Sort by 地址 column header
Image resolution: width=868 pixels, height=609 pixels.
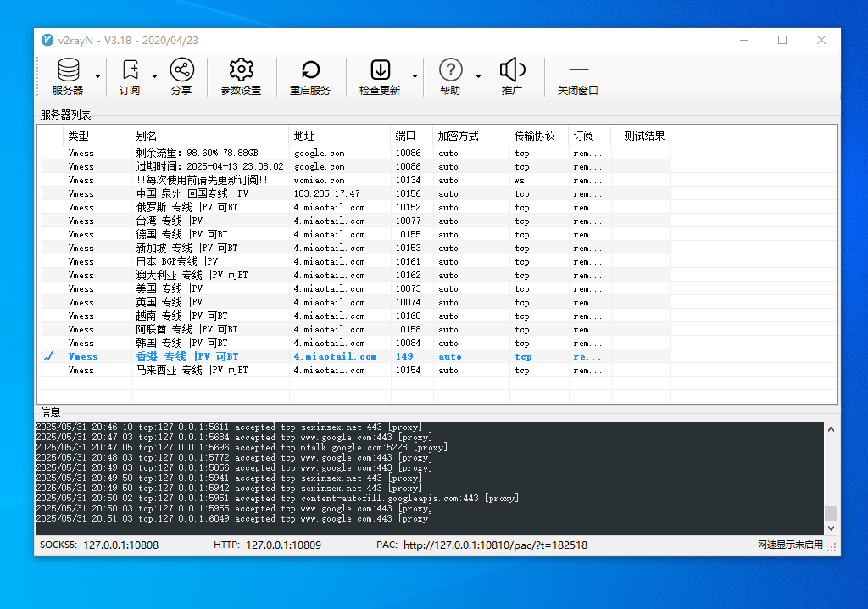pyautogui.click(x=340, y=136)
